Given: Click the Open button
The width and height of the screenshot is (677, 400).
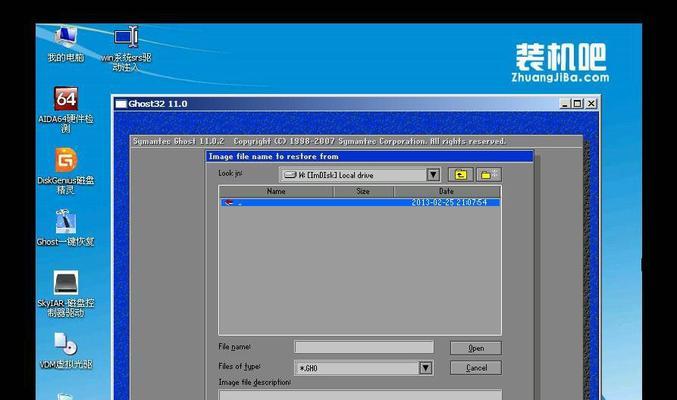Looking at the screenshot, I should [x=476, y=348].
